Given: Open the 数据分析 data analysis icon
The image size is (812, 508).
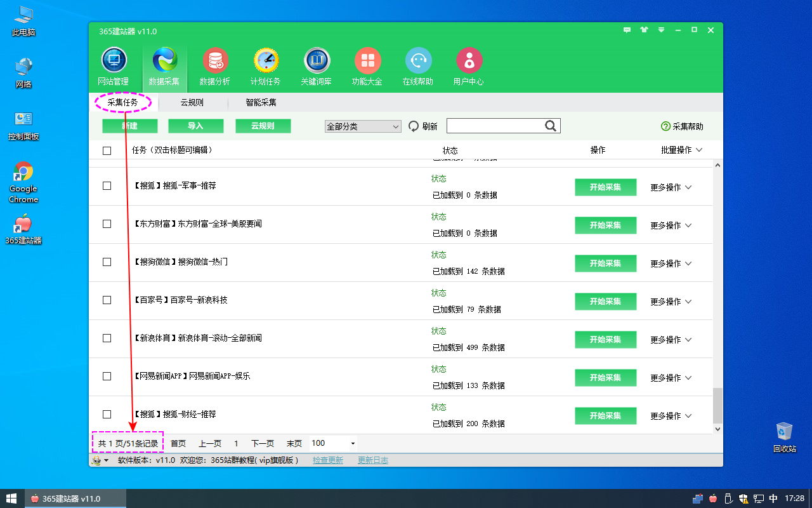Looking at the screenshot, I should [x=215, y=61].
